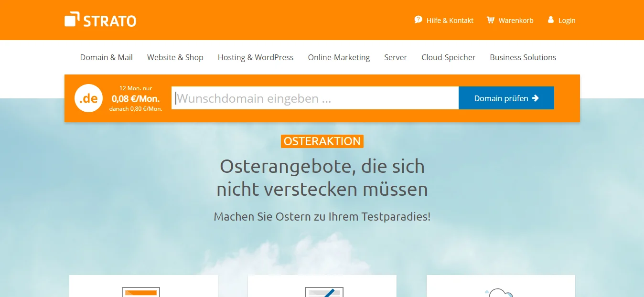Open the Login link
The height and width of the screenshot is (297, 644).
[567, 20]
